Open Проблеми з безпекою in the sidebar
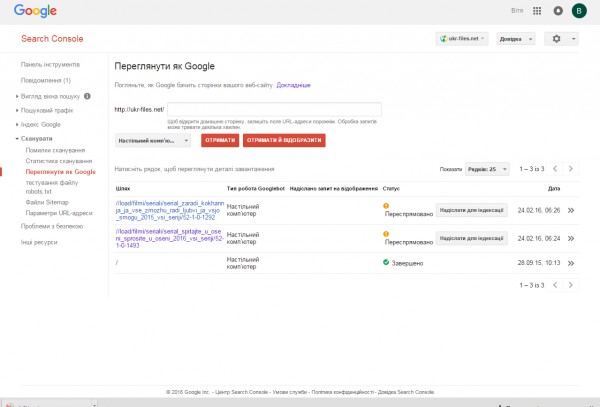This screenshot has height=407, width=600. click(52, 226)
